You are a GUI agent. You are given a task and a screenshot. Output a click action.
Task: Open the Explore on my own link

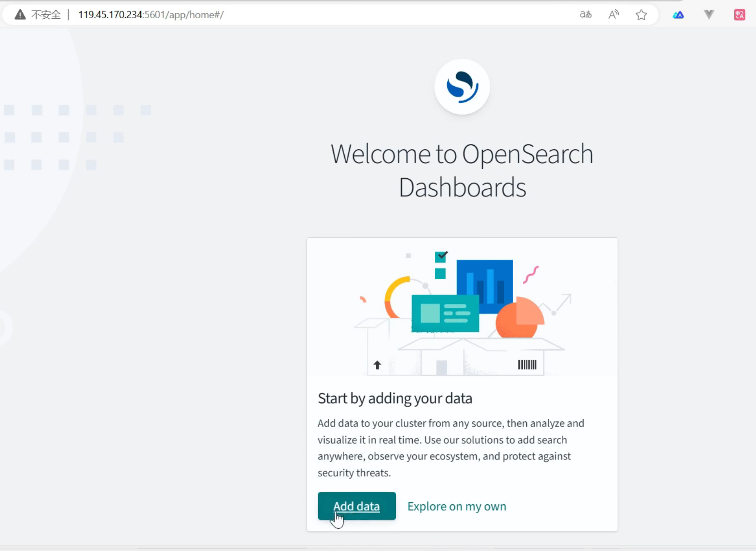pyautogui.click(x=457, y=506)
